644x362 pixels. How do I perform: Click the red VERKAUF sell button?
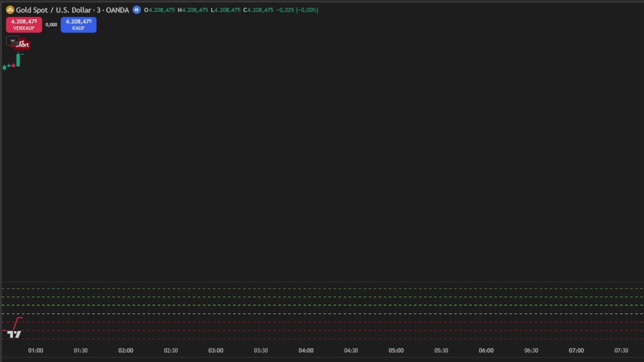24,25
